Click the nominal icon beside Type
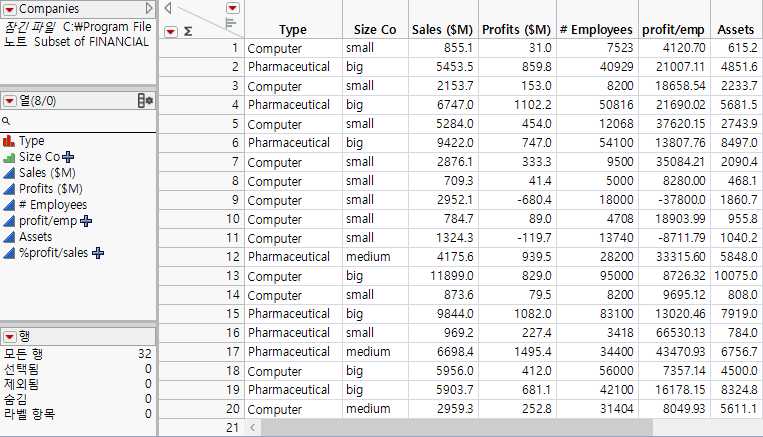The height and width of the screenshot is (437, 763). [9, 141]
